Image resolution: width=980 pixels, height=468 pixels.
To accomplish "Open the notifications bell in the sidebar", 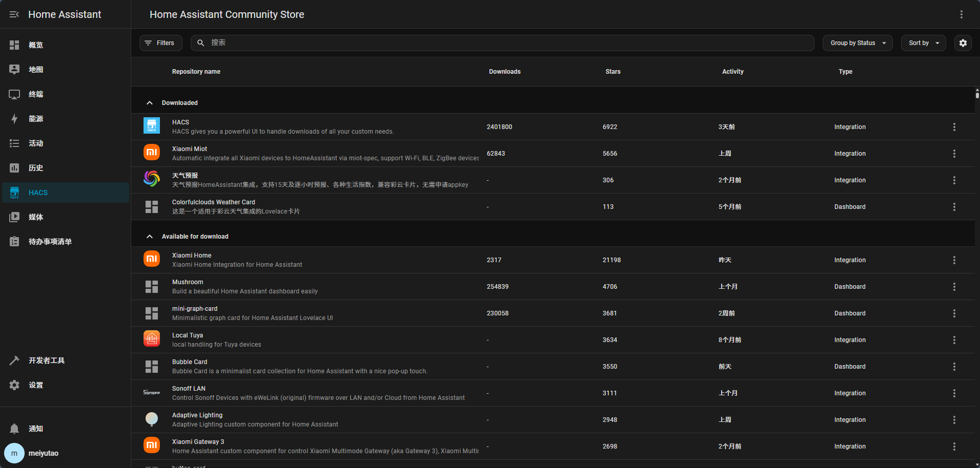I will 14,429.
